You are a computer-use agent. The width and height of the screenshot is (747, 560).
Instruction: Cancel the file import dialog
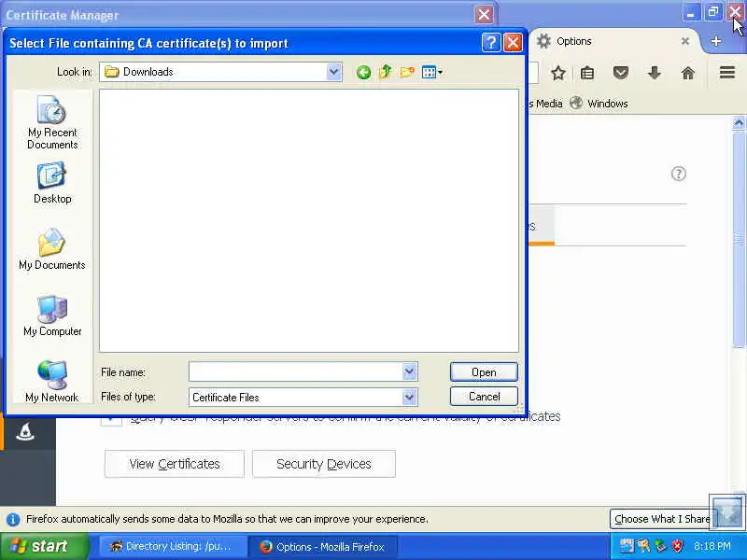click(x=484, y=397)
